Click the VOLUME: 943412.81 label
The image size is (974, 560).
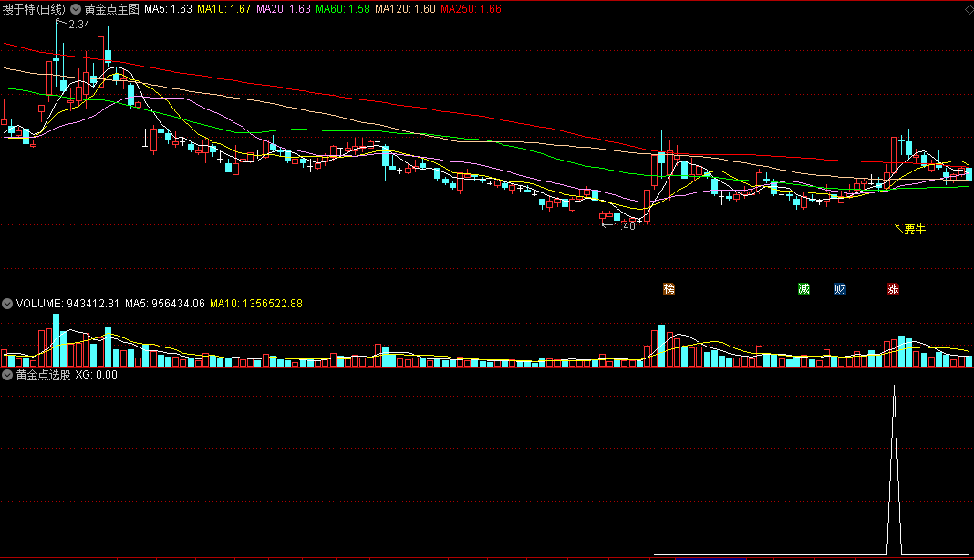(67, 304)
